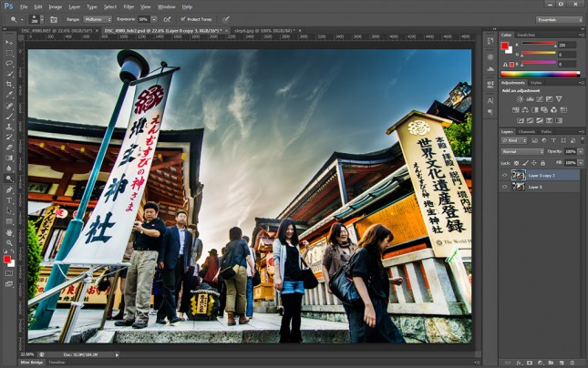The width and height of the screenshot is (588, 368).
Task: Select the Lasso tool
Action: coord(9,64)
